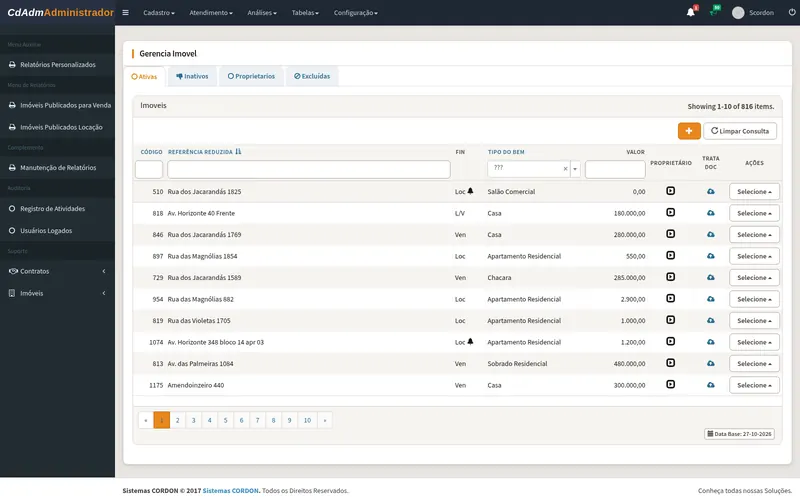800x500 pixels.
Task: Open Registro de Atividades
Action: point(57,209)
